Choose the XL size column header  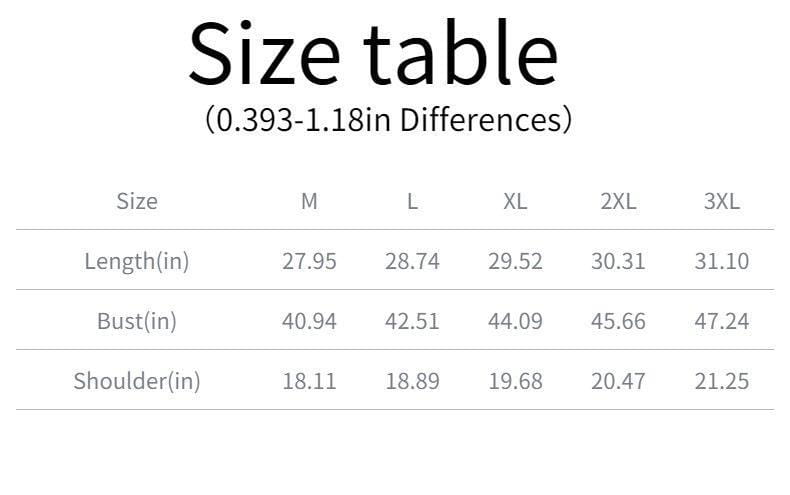tap(515, 201)
